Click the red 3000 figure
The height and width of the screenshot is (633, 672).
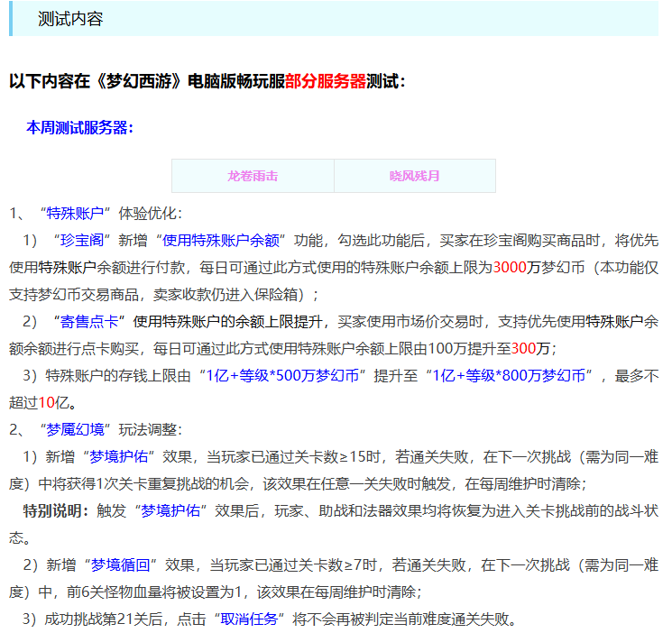(510, 267)
